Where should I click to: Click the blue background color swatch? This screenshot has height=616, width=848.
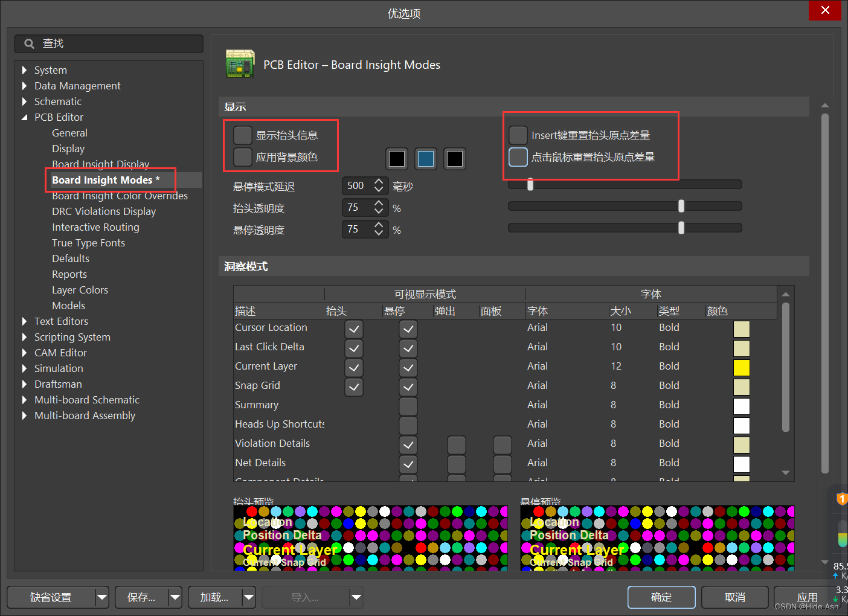(426, 158)
